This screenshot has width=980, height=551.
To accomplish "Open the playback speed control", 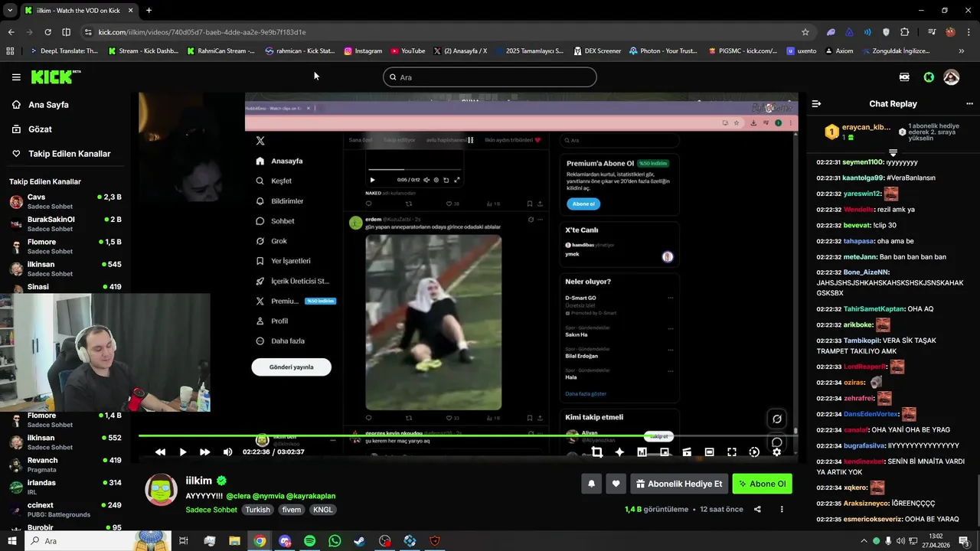I will tap(754, 452).
